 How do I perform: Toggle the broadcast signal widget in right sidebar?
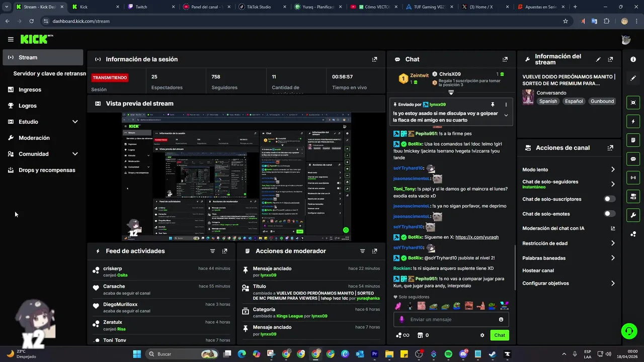(633, 177)
